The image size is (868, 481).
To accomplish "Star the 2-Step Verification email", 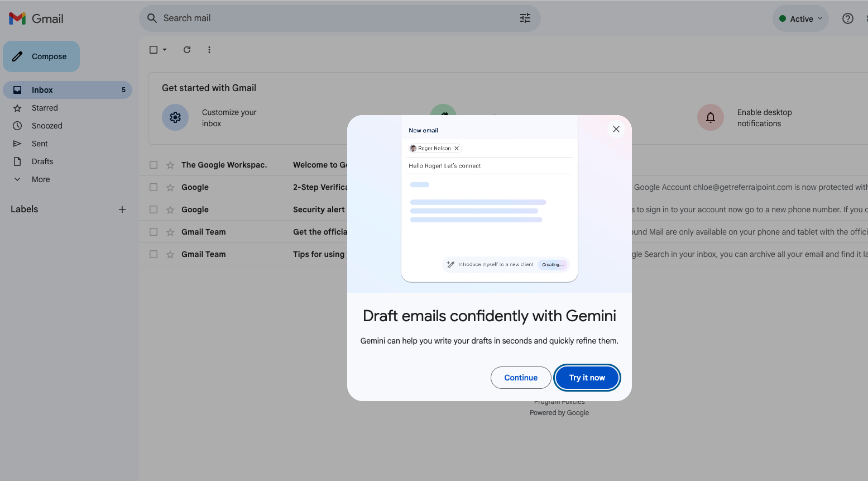I will [170, 187].
